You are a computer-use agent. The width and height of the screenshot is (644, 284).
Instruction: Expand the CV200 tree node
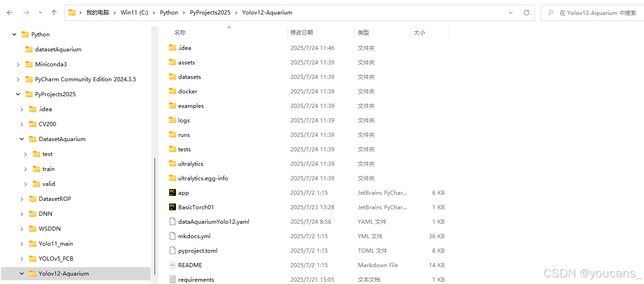coord(22,124)
